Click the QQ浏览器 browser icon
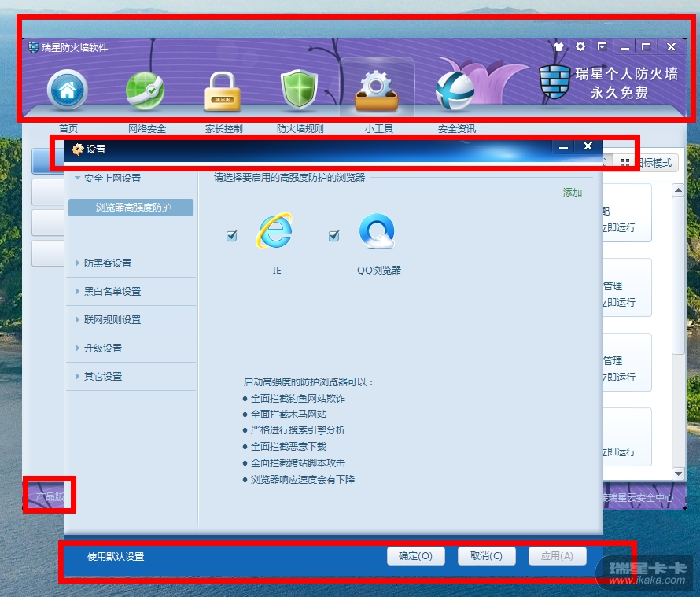 377,230
